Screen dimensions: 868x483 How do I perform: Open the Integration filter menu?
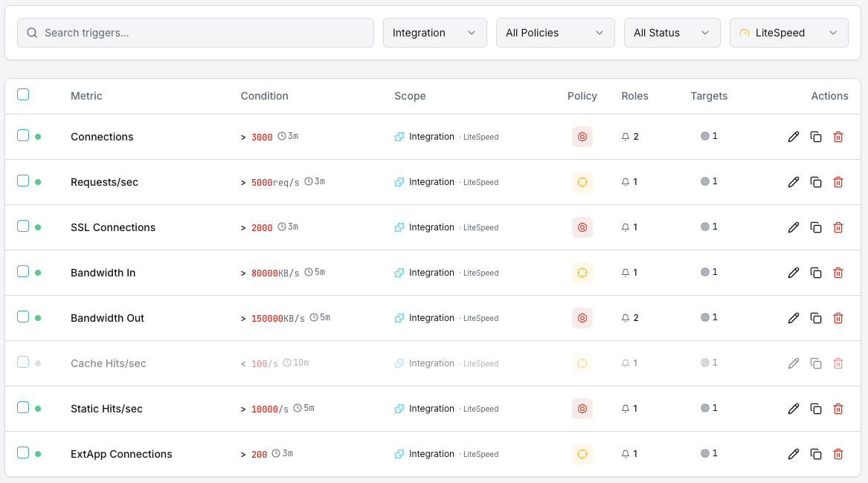(x=434, y=33)
